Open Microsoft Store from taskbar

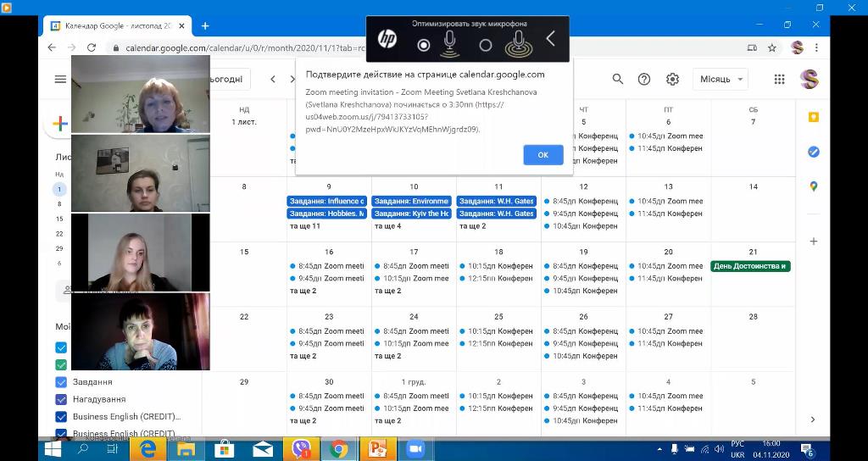click(x=225, y=449)
